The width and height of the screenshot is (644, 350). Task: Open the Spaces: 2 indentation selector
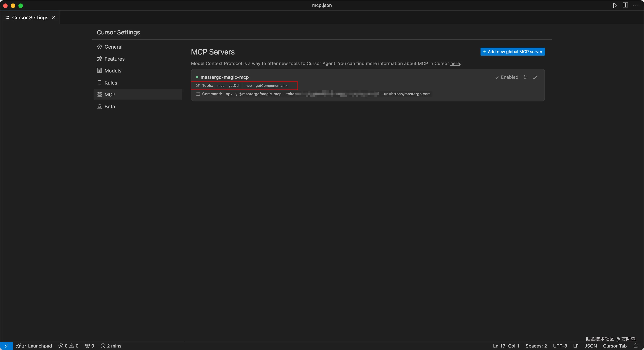click(536, 346)
